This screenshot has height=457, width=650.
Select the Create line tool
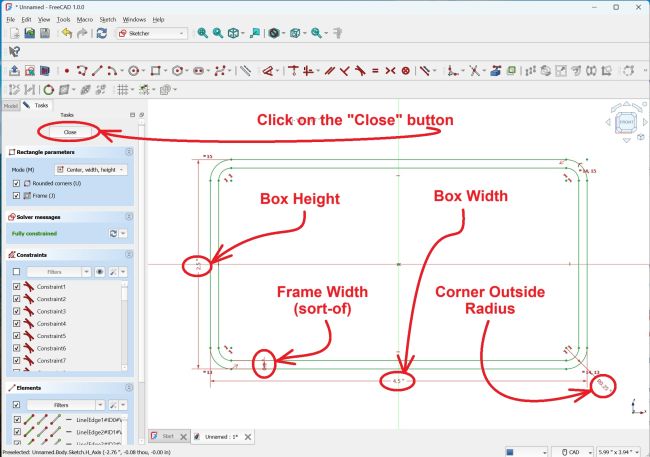[97, 71]
